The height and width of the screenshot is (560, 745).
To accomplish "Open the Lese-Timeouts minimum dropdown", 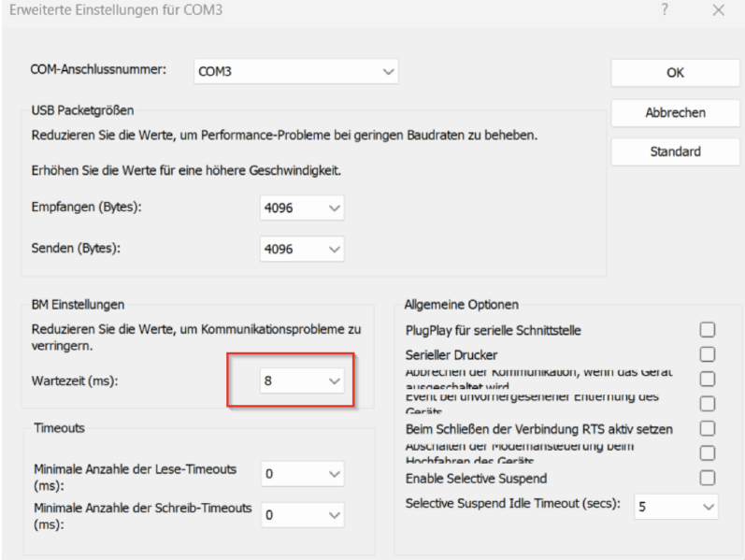I will pos(302,474).
